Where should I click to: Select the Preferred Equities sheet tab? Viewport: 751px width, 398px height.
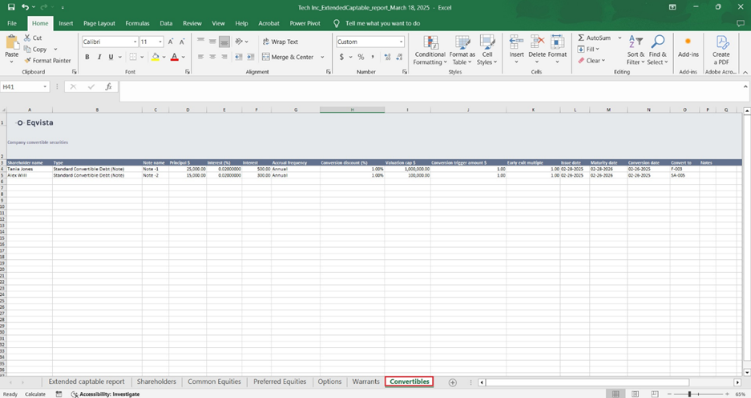point(280,382)
